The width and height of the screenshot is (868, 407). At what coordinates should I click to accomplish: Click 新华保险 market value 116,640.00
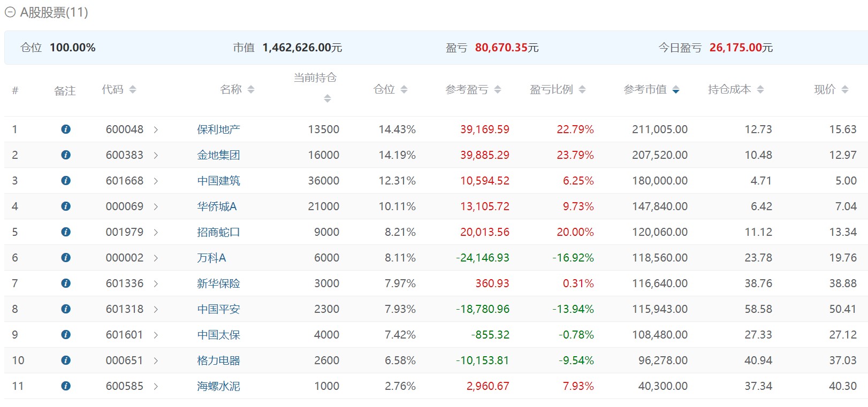[660, 283]
